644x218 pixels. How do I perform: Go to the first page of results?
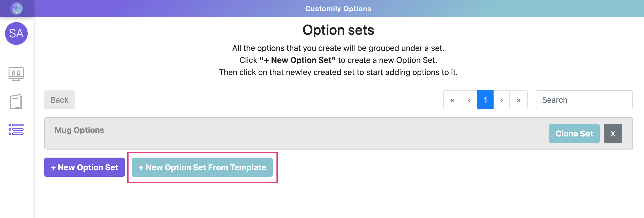point(452,100)
